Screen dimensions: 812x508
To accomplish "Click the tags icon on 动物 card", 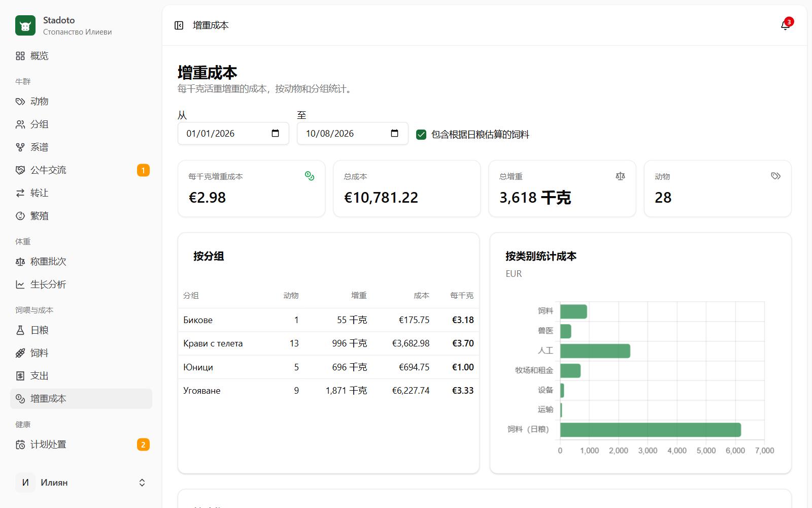I will pos(775,176).
